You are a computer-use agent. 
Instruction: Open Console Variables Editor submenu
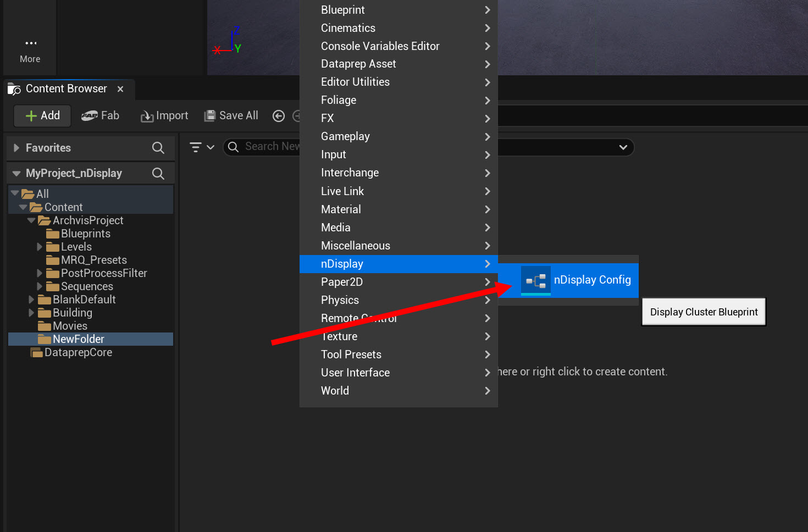tap(399, 46)
